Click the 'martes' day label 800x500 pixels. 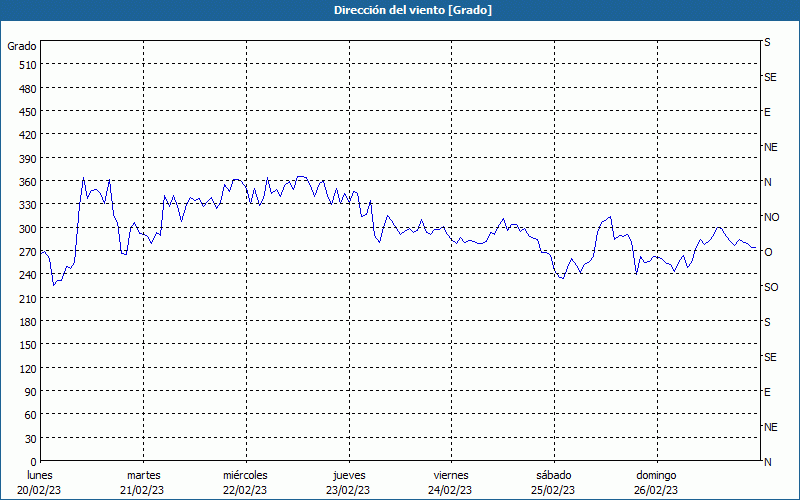[x=144, y=475]
